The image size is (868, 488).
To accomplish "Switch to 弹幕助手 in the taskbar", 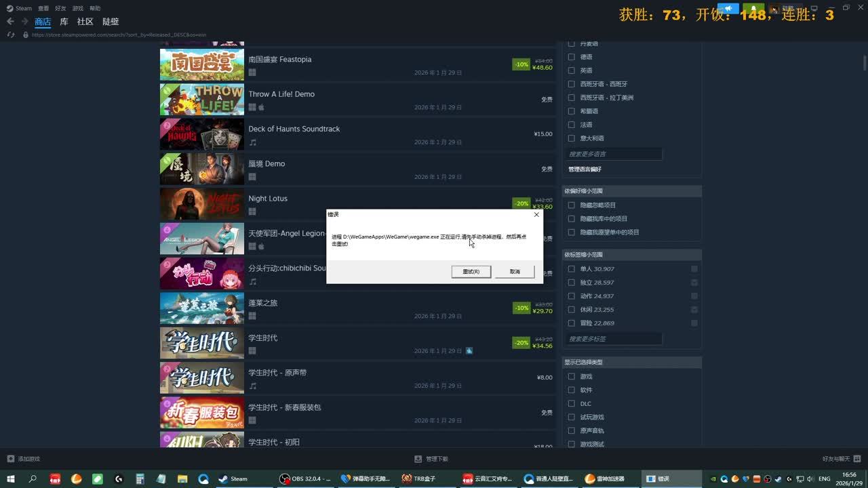I will [x=366, y=479].
